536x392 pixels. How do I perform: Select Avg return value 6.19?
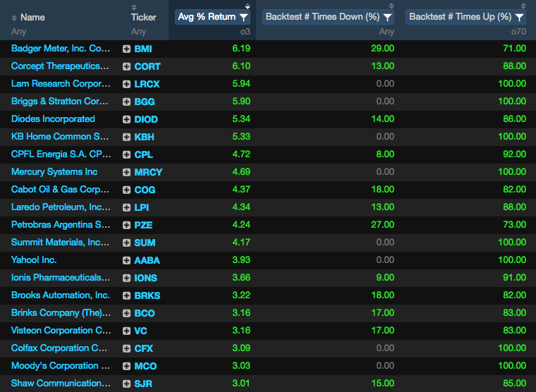pyautogui.click(x=241, y=49)
